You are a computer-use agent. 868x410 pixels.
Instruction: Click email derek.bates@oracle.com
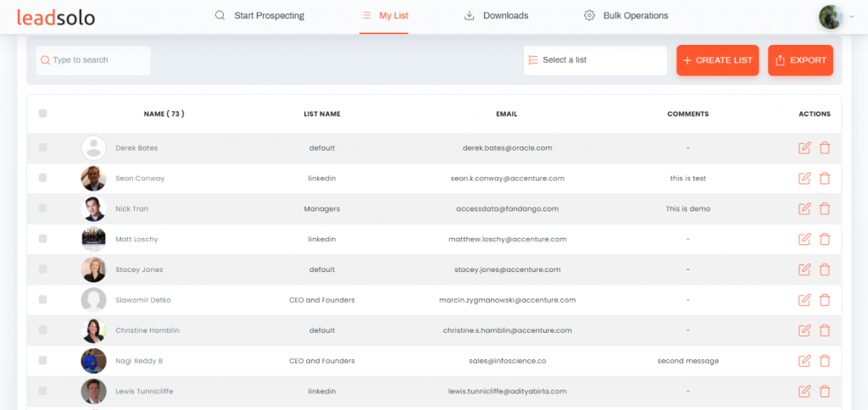tap(507, 147)
